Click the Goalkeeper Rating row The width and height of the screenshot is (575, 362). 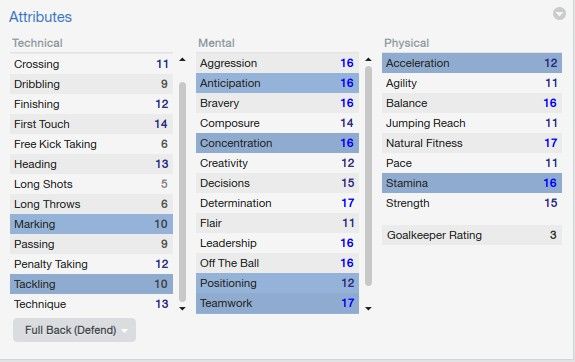472,235
